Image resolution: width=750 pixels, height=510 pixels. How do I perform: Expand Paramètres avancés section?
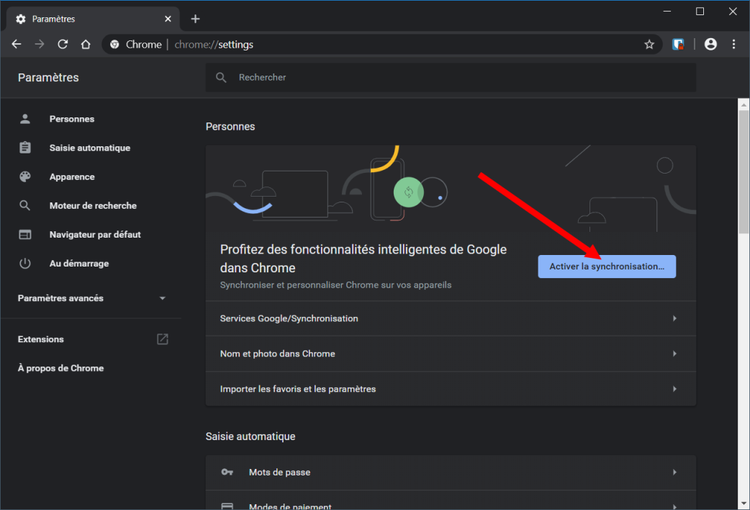coord(92,298)
